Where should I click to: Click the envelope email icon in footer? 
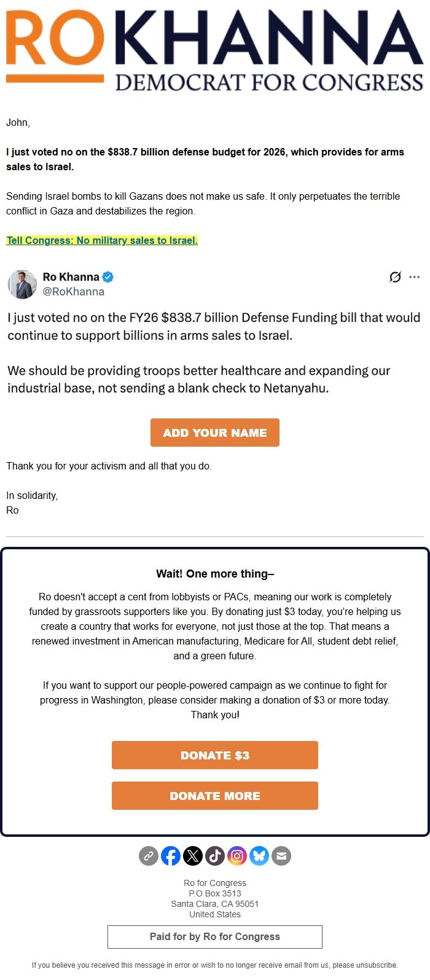[281, 855]
